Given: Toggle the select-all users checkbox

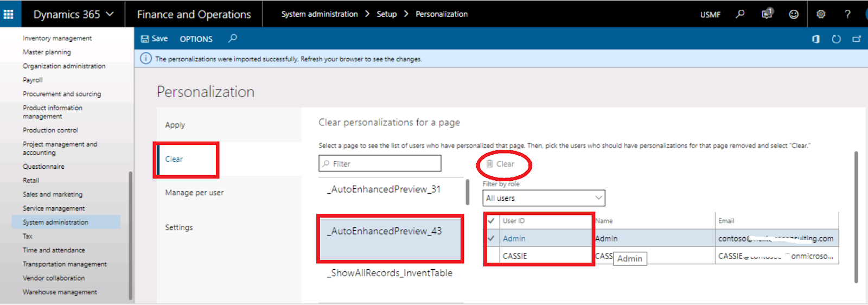Looking at the screenshot, I should click(491, 221).
